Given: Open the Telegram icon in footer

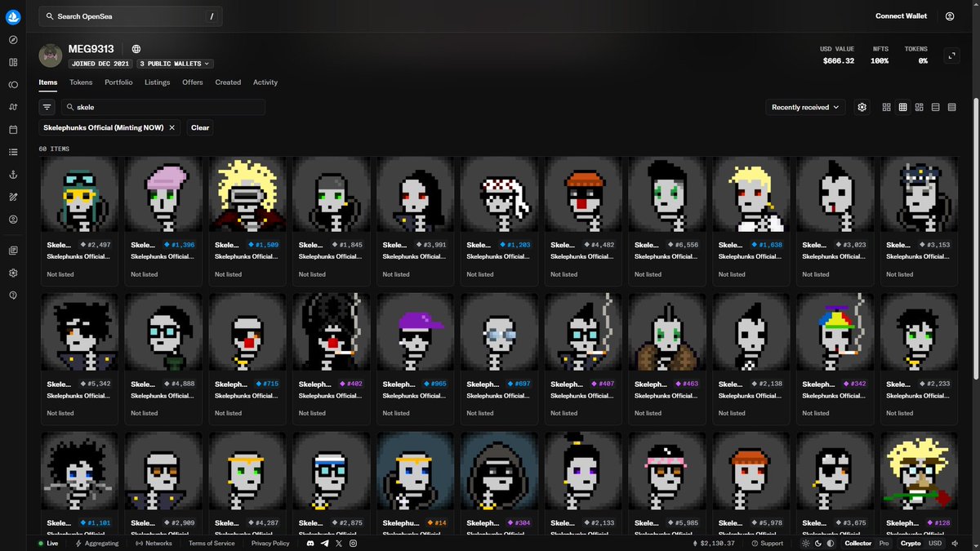Looking at the screenshot, I should coord(325,543).
